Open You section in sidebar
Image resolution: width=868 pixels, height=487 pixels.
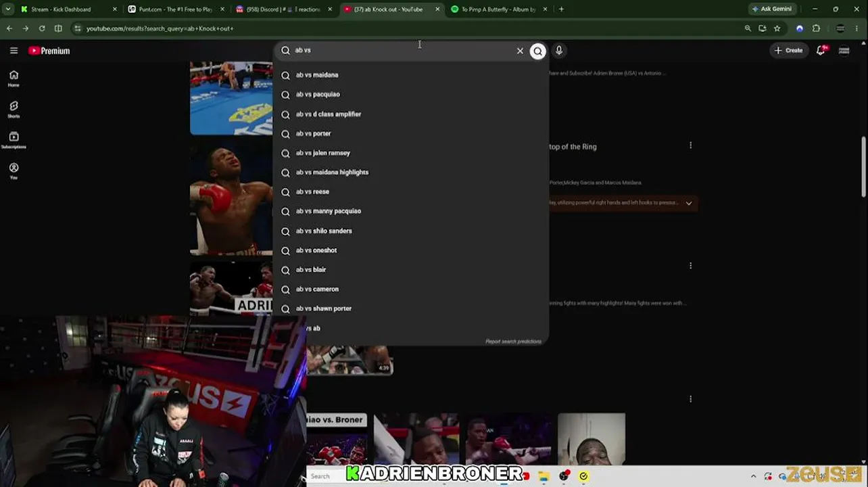[14, 171]
